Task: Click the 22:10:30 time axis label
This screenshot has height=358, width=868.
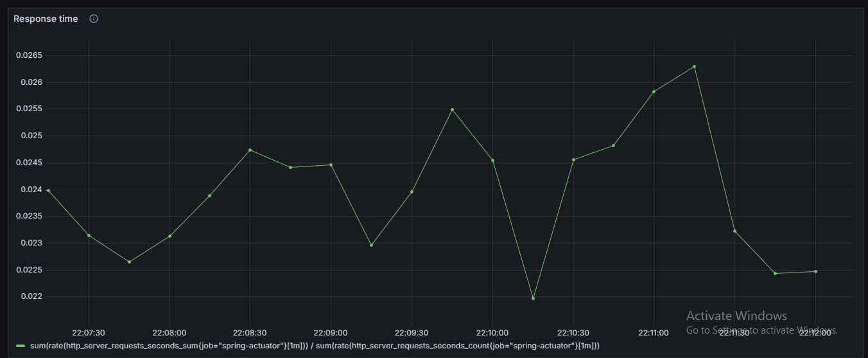Action: point(573,332)
